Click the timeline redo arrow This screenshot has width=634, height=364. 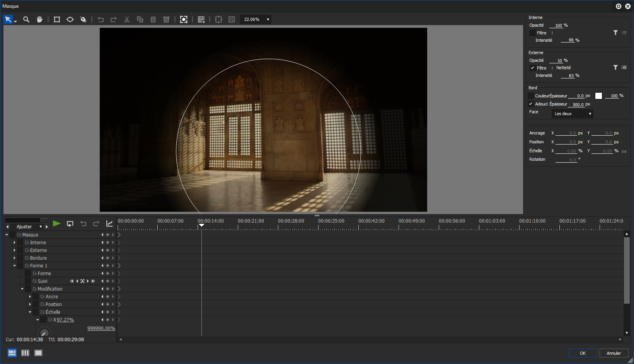(96, 224)
